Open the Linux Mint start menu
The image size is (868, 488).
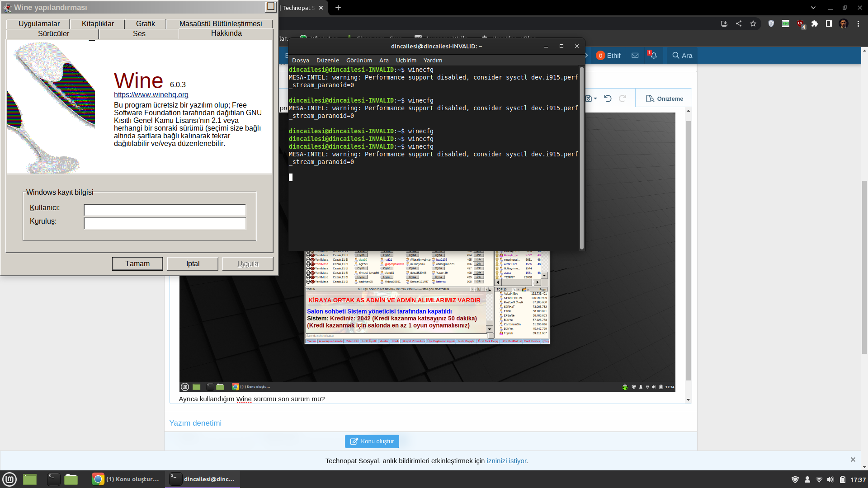pos(9,479)
